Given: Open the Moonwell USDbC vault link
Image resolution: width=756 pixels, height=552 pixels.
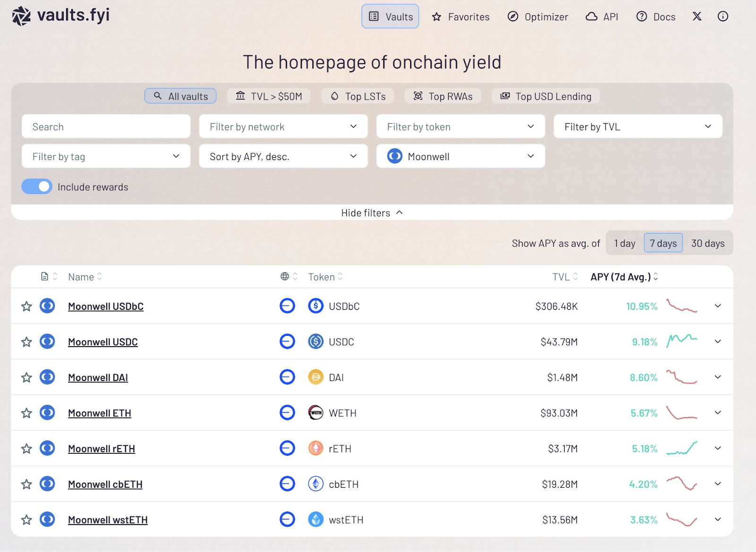Looking at the screenshot, I should click(106, 306).
